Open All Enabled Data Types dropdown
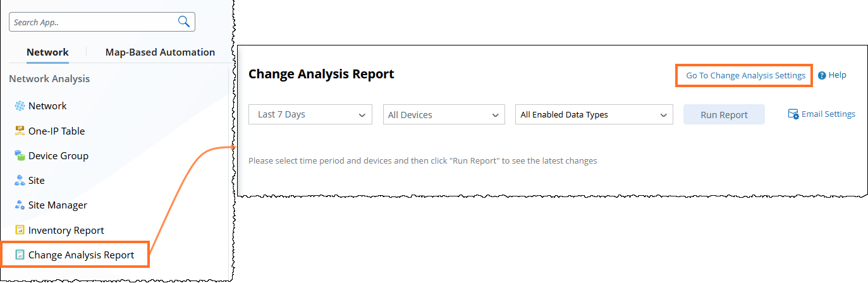Viewport: 868px width, 283px height. (x=593, y=115)
